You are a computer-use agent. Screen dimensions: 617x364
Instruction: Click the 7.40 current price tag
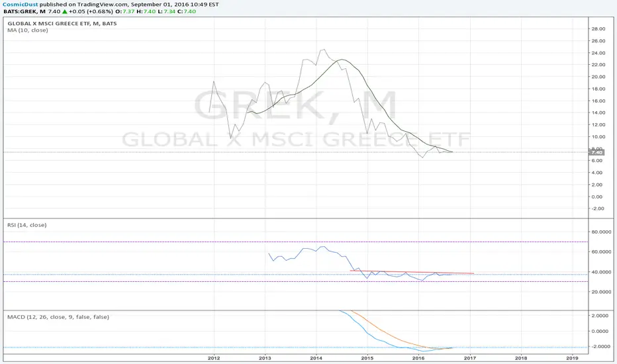pyautogui.click(x=596, y=152)
